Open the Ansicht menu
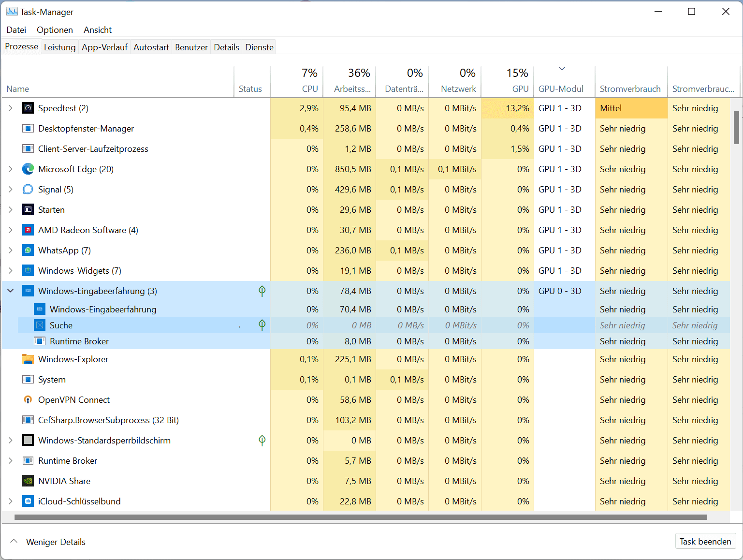Screen dimensions: 743x560 click(x=98, y=30)
